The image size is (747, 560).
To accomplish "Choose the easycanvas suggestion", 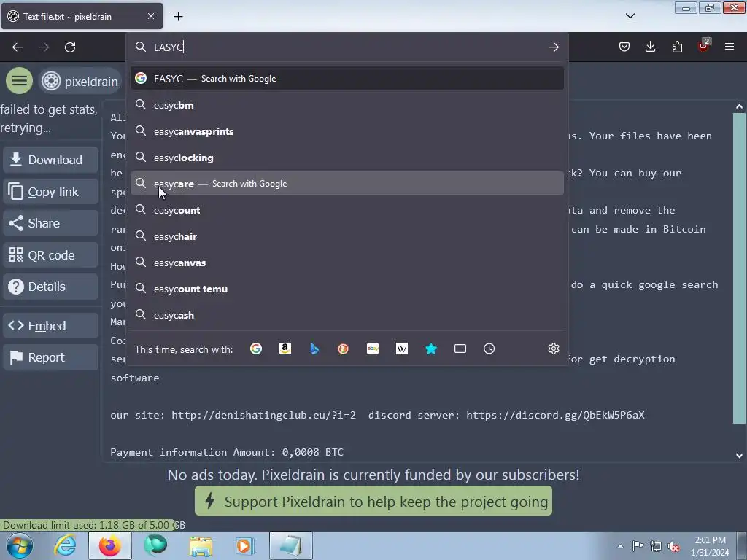I will (x=347, y=262).
